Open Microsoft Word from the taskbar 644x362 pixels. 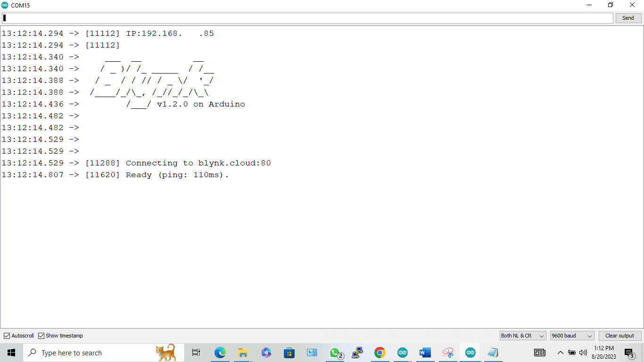tap(425, 353)
